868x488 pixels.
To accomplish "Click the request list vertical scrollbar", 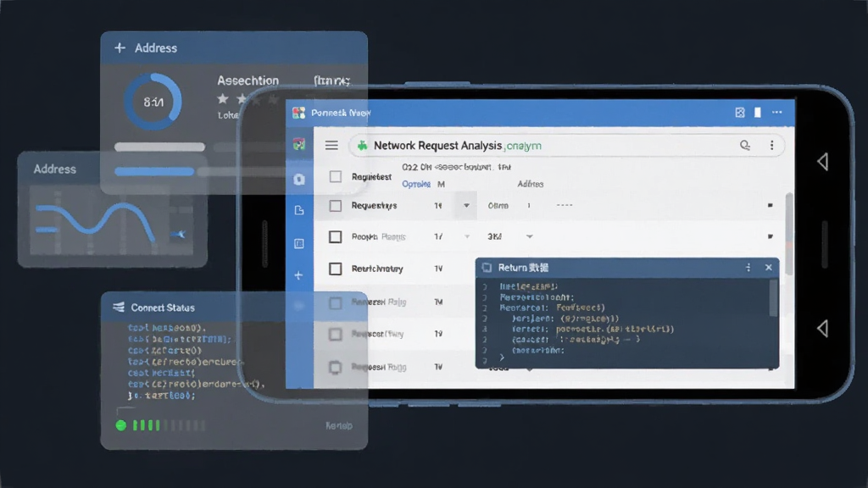I will (789, 234).
